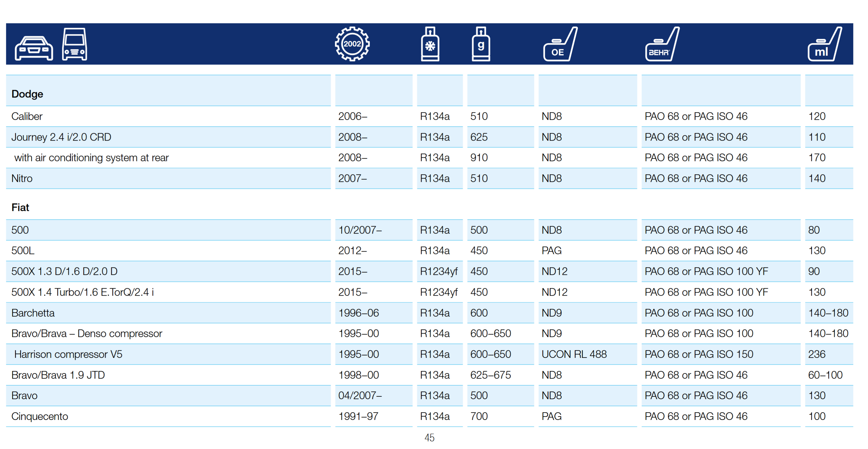Click the Bravo model name
The height and width of the screenshot is (449, 868).
coord(24,395)
